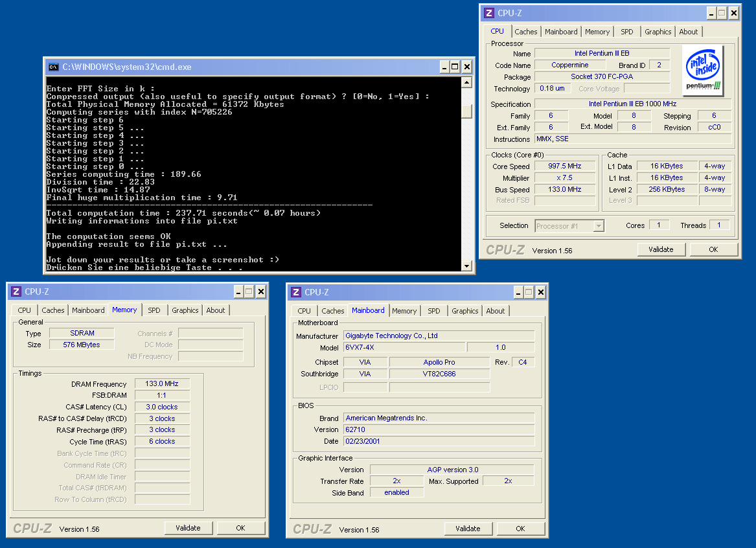Switch to the CPU tab in the Memory window
The image size is (756, 548).
[24, 310]
